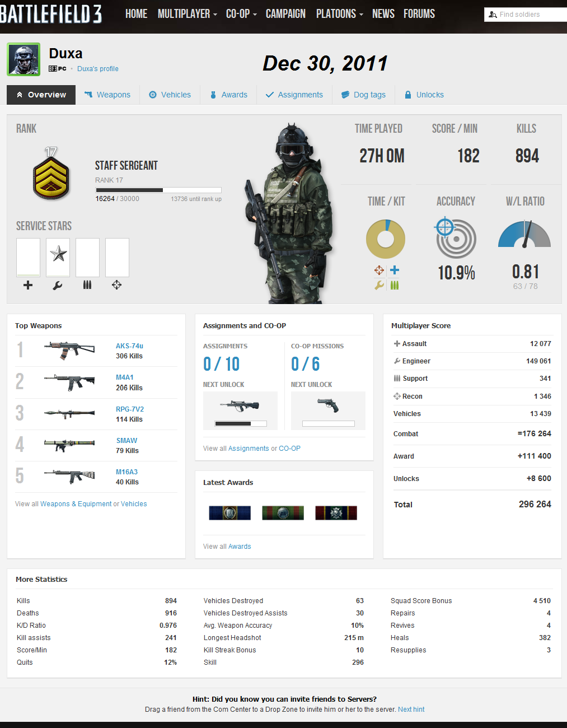The image size is (567, 728).
Task: Open Duxa's profile link
Action: point(97,68)
